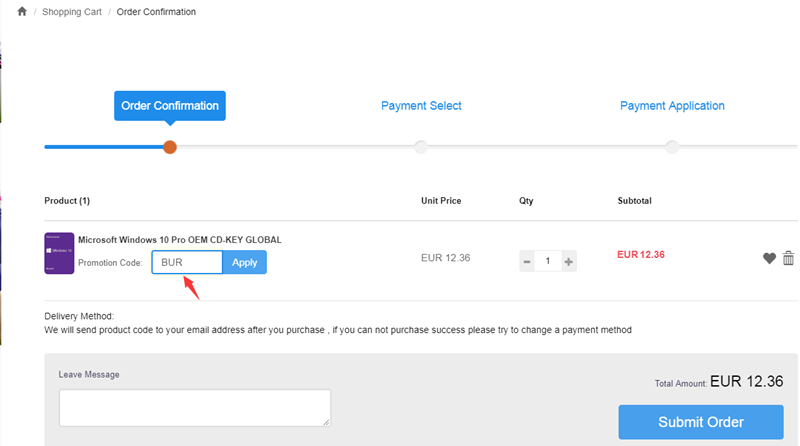Apply the promotion code

click(244, 262)
